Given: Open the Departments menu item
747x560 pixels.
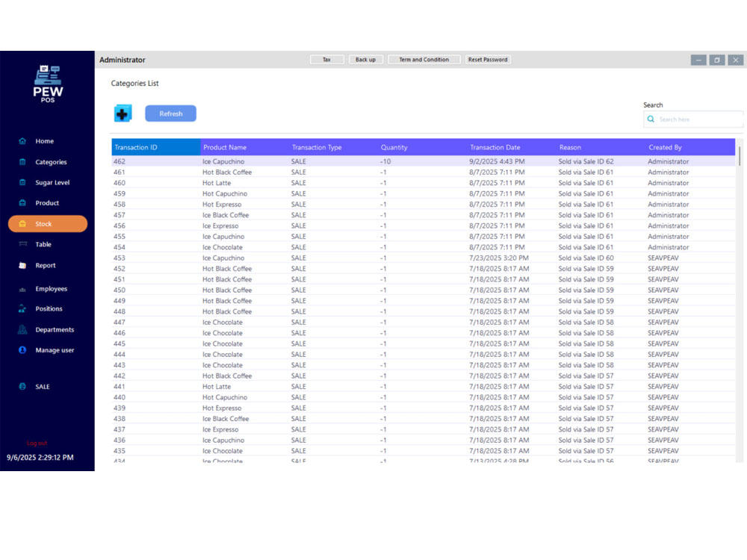Looking at the screenshot, I should (55, 329).
